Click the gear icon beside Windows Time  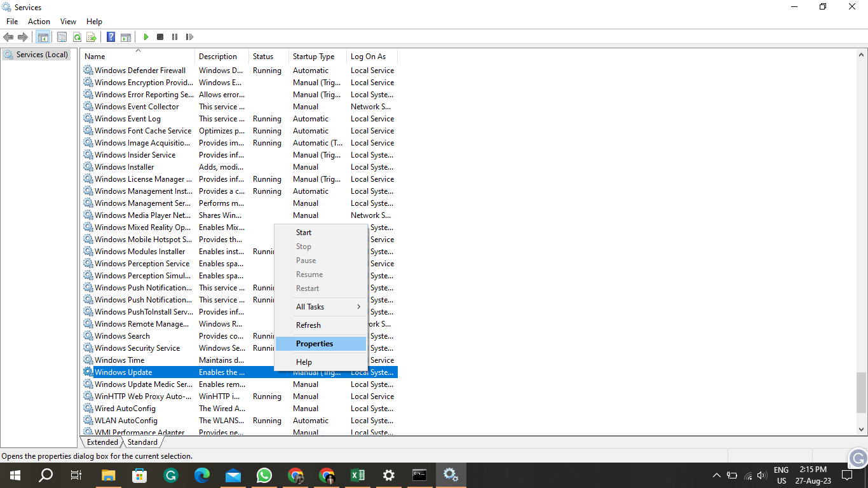(88, 360)
